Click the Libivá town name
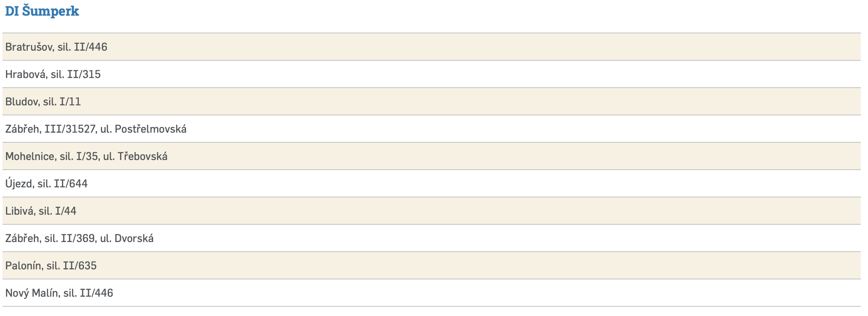Viewport: 868px width, 316px height. pos(19,211)
